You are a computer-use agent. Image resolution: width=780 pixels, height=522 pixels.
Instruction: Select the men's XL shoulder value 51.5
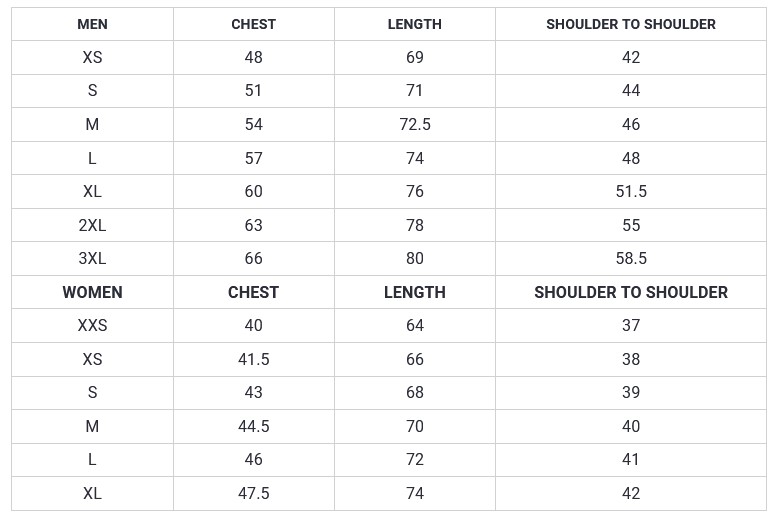click(x=631, y=191)
